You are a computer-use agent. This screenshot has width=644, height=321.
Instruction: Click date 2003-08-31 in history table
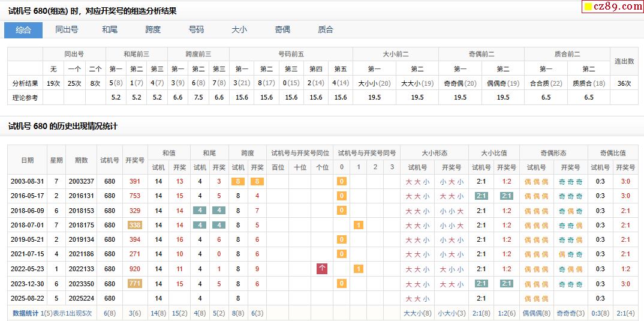pos(28,181)
